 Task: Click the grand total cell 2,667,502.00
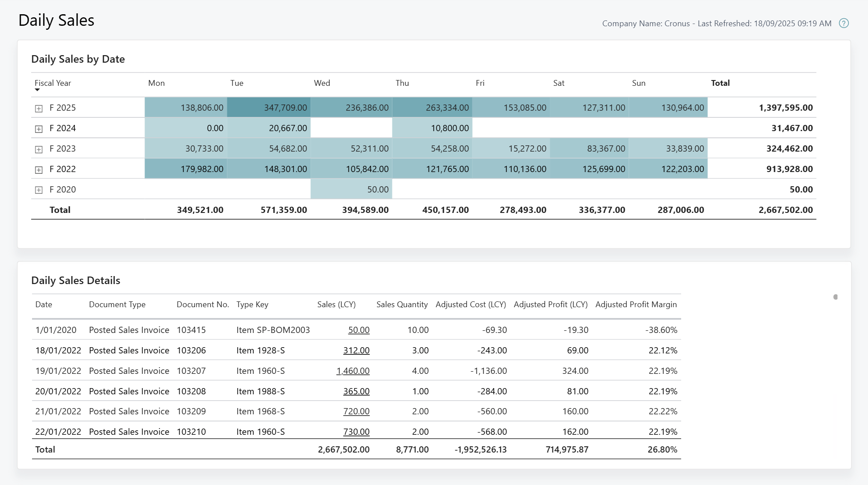784,209
